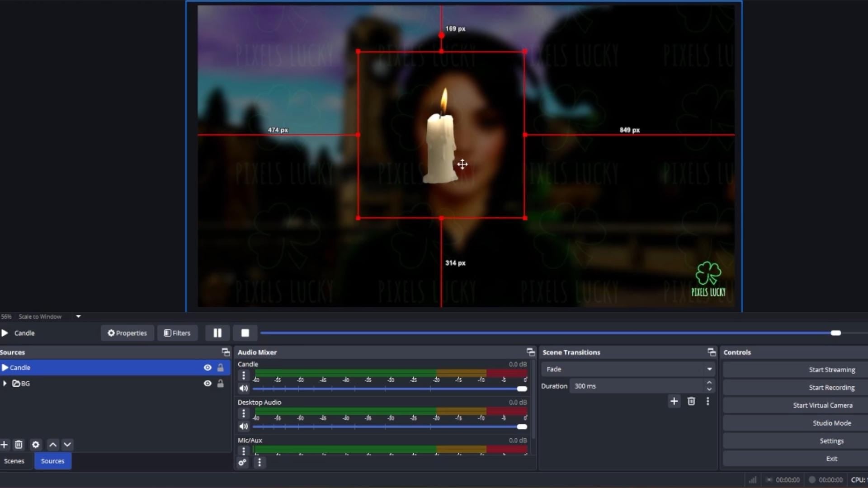Delete the scene transition trash icon
This screenshot has width=868, height=488.
691,401
